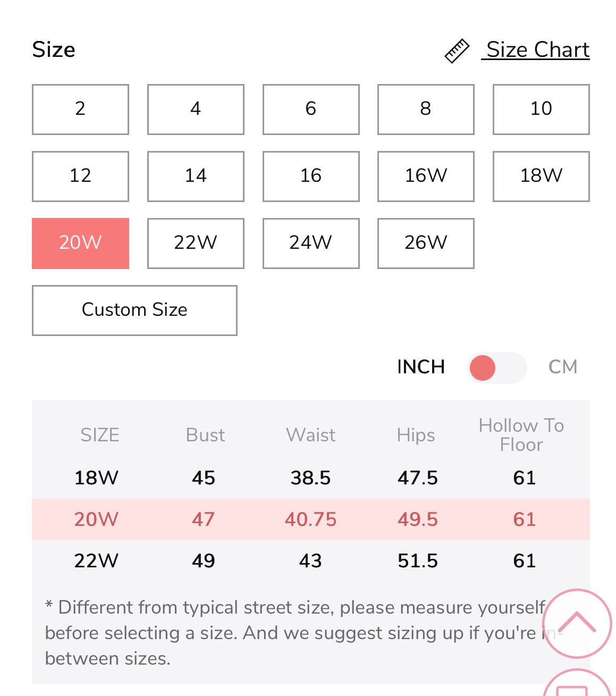Select size 12 option
The width and height of the screenshot is (616, 696).
point(80,176)
